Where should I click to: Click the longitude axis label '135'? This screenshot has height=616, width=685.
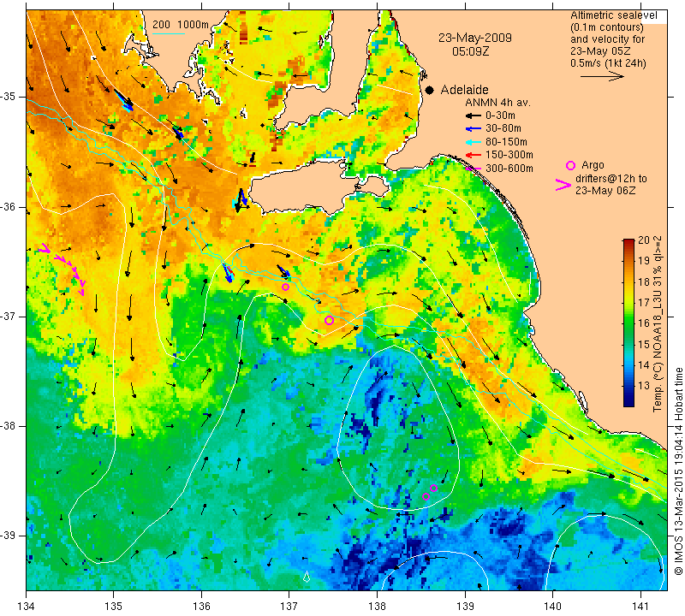point(114,606)
